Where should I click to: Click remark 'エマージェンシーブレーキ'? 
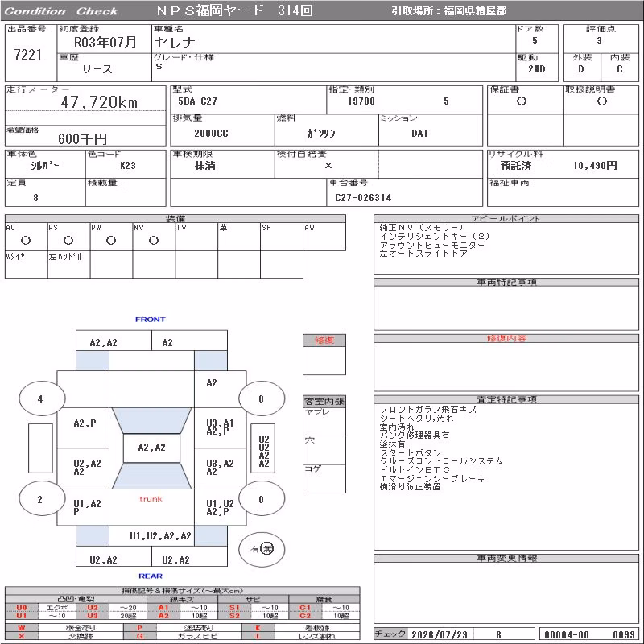(x=432, y=478)
